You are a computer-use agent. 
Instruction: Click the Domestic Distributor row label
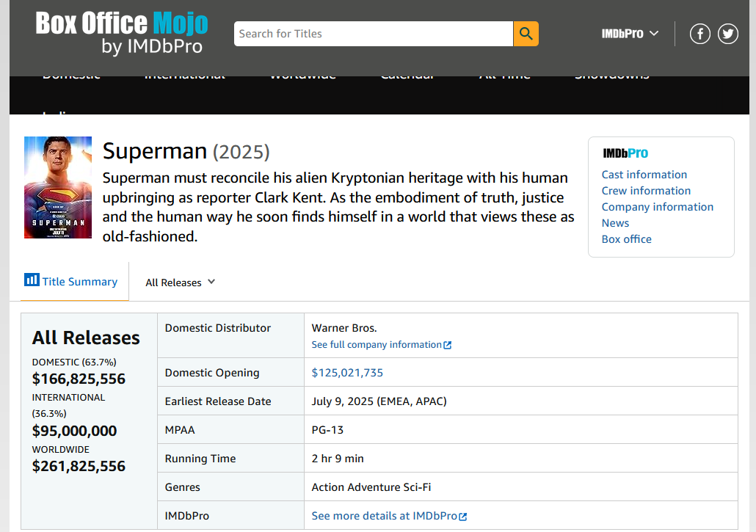[x=218, y=328]
